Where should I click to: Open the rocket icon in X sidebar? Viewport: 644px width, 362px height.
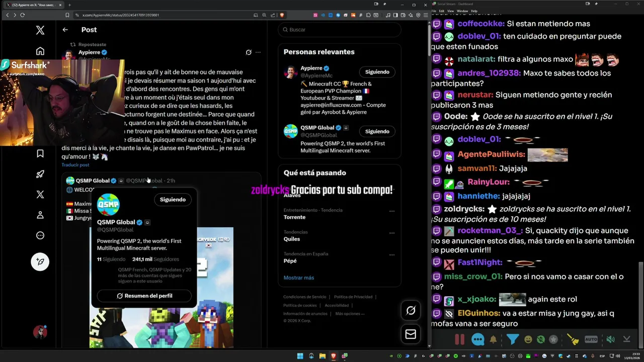pyautogui.click(x=40, y=174)
